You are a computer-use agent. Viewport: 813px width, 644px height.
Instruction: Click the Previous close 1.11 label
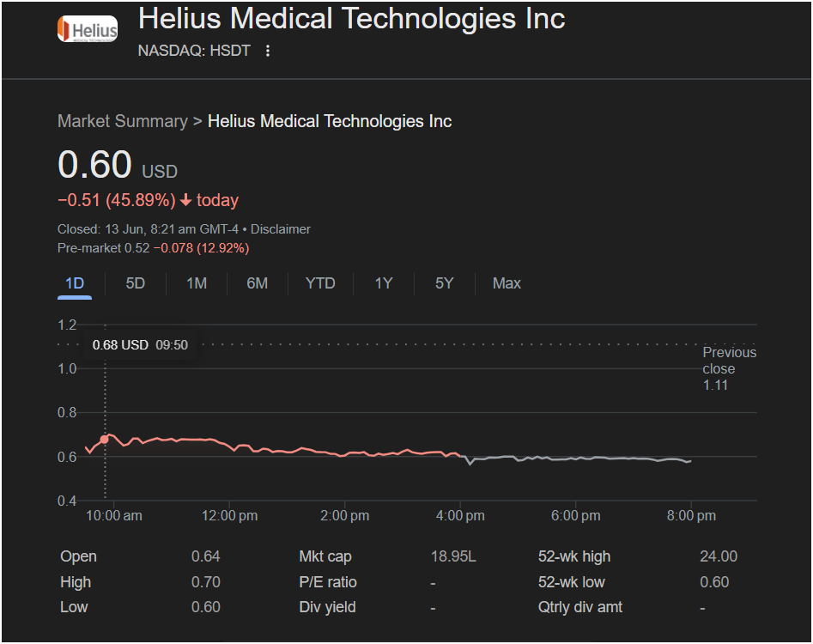tap(729, 368)
